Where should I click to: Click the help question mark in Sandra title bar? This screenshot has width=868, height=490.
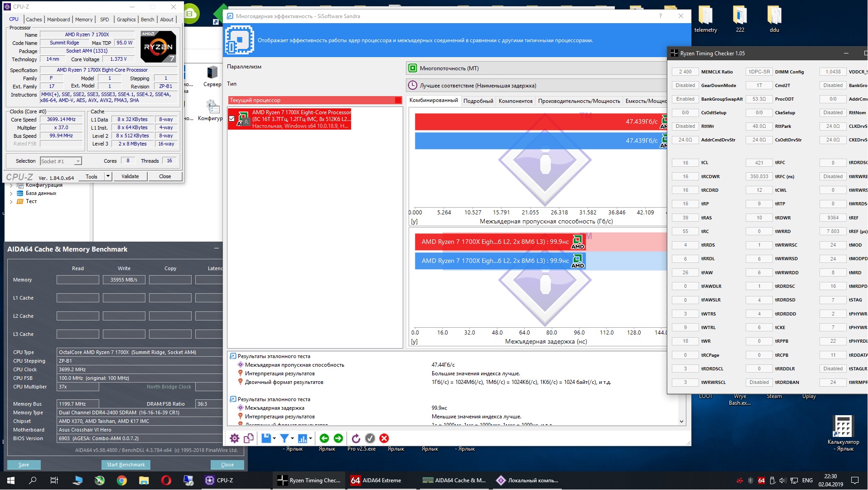(x=661, y=16)
